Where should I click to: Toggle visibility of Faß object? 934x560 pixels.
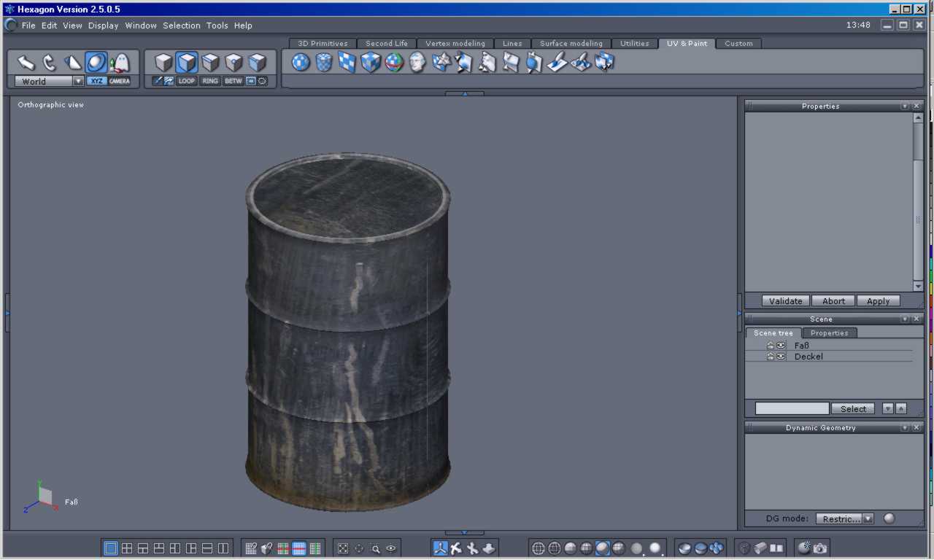pyautogui.click(x=781, y=346)
